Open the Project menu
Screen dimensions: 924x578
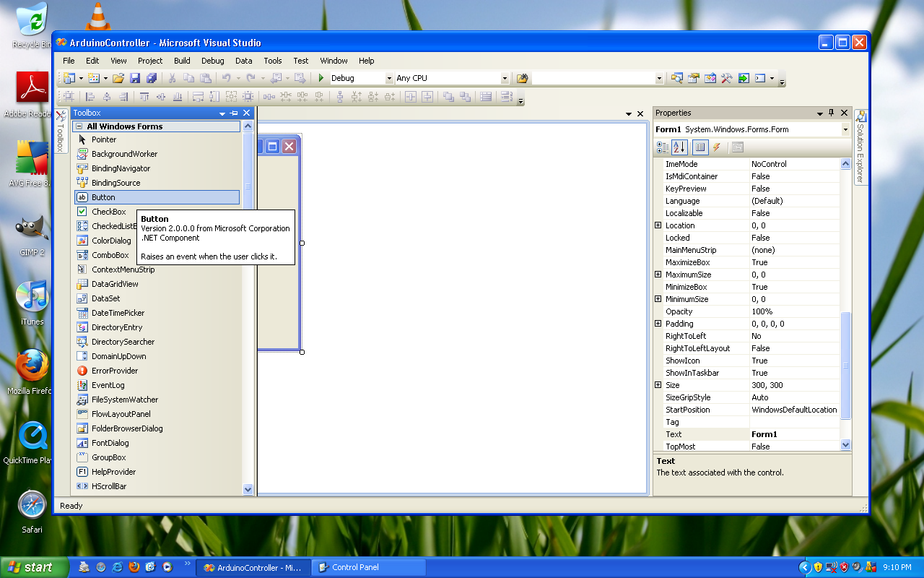(x=150, y=61)
